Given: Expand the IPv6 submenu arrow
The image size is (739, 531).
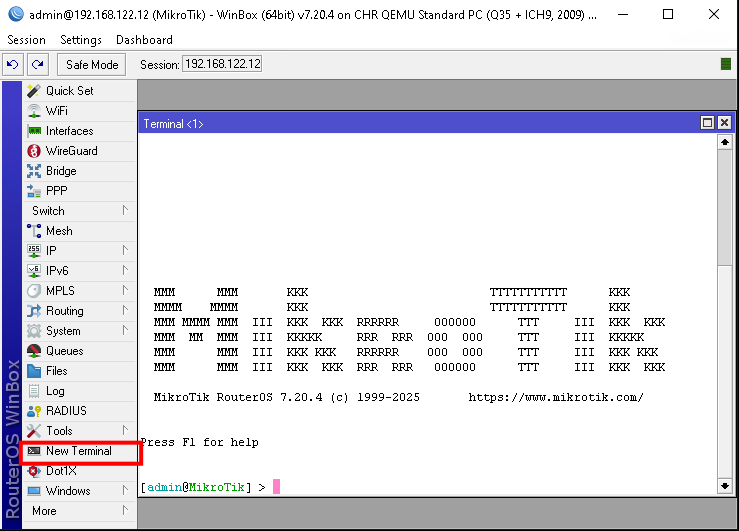Looking at the screenshot, I should point(125,270).
